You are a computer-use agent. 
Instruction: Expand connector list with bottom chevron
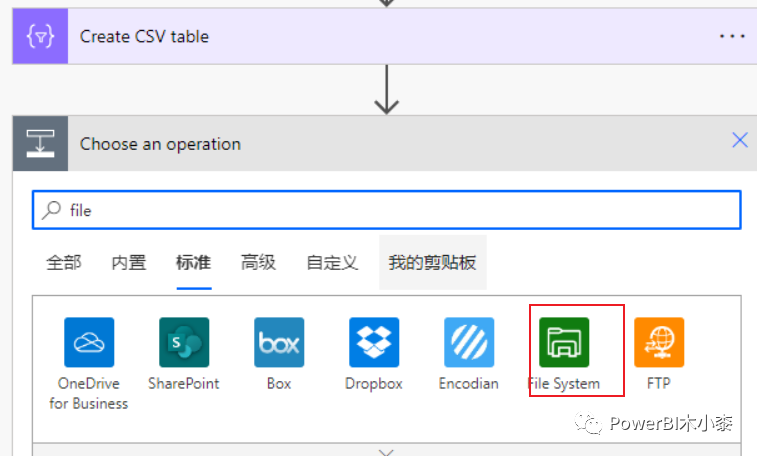[x=386, y=452]
